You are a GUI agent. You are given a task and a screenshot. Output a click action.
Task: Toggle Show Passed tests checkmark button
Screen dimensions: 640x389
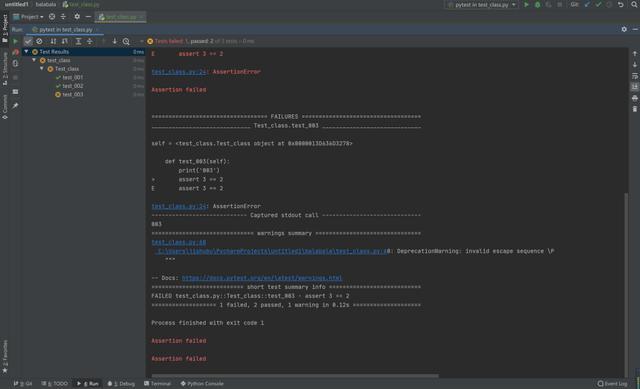pos(28,41)
